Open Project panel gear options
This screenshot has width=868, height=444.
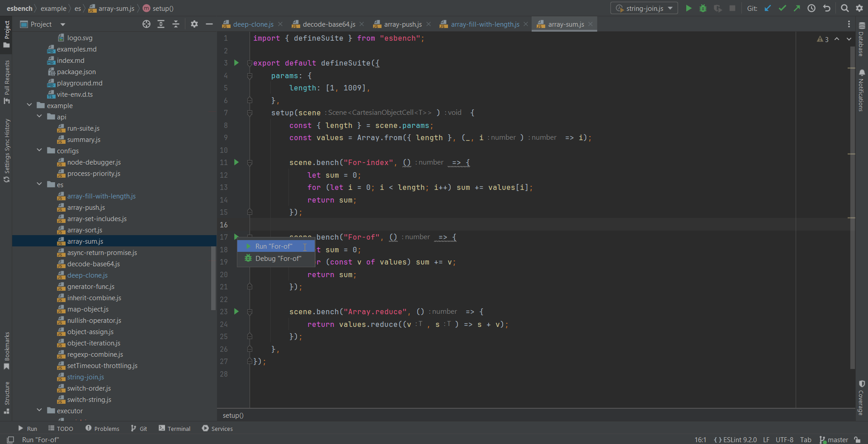tap(194, 24)
